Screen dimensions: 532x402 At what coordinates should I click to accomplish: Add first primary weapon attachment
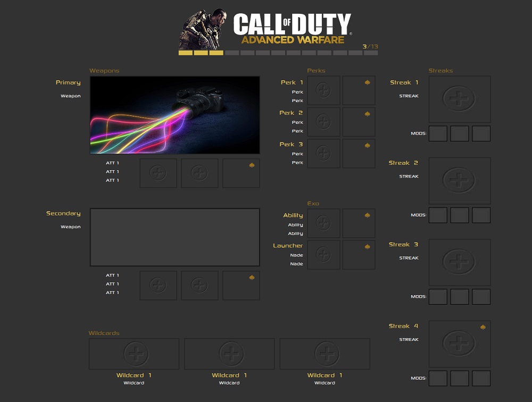158,173
